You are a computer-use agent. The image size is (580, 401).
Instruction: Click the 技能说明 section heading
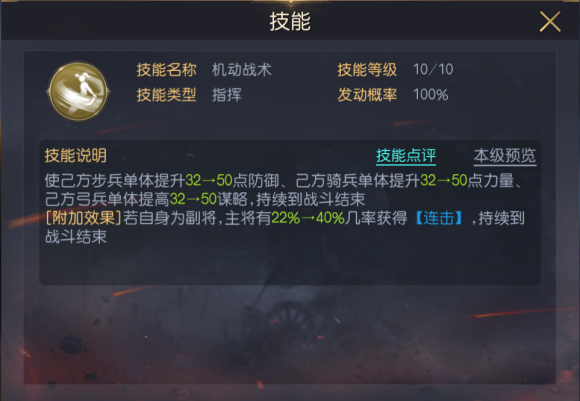pos(76,155)
